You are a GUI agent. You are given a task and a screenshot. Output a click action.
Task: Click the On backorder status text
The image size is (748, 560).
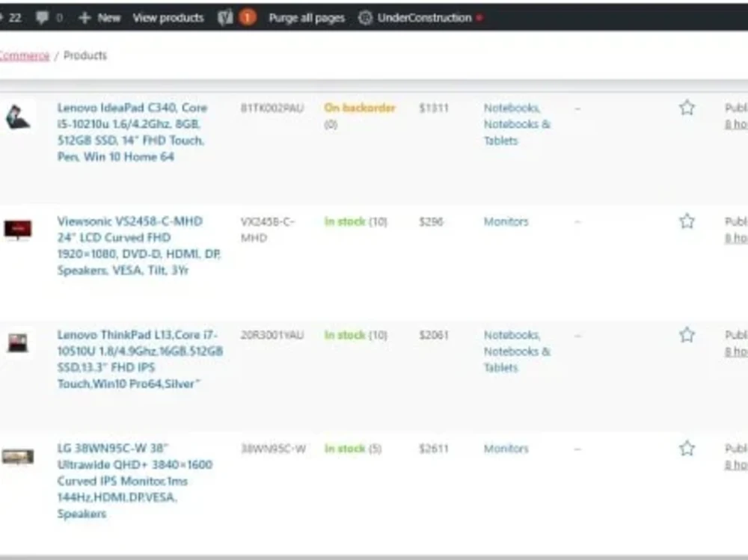click(360, 108)
